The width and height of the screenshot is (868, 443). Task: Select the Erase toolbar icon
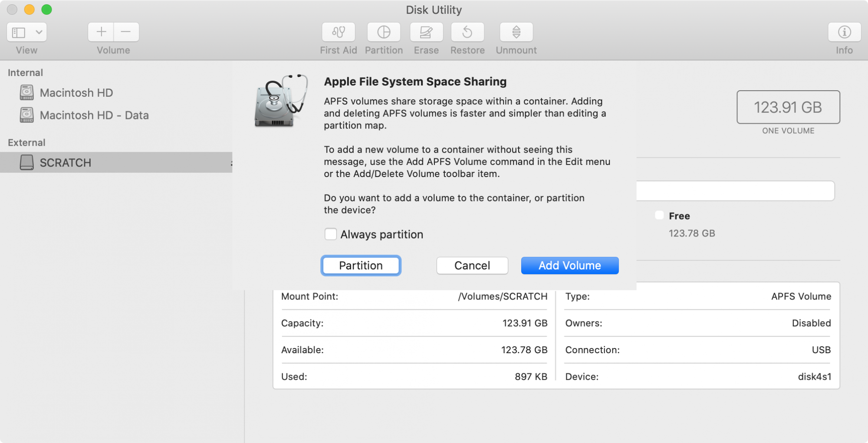(x=426, y=32)
